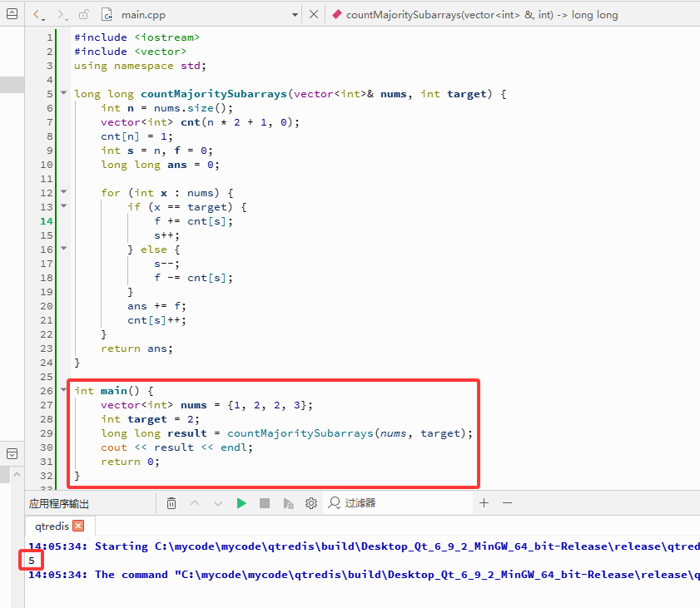Re-run the application with green play button
The height and width of the screenshot is (608, 700).
[x=241, y=503]
